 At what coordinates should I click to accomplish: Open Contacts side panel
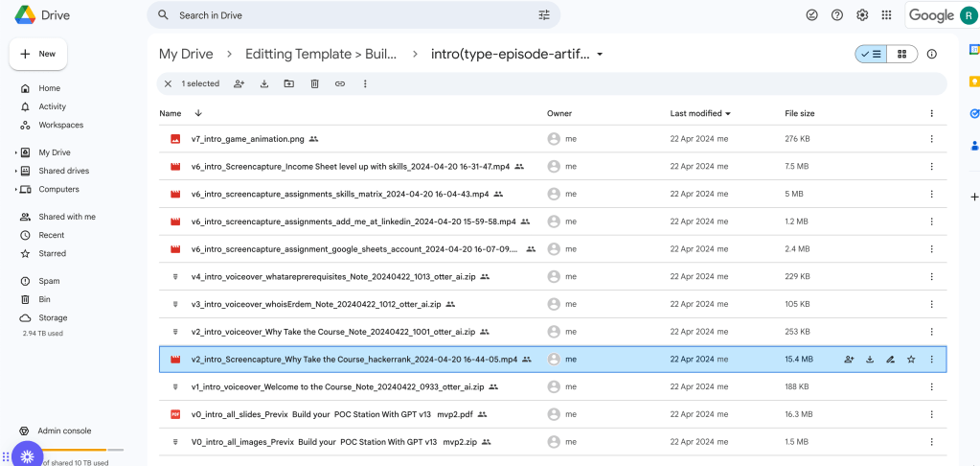click(973, 146)
